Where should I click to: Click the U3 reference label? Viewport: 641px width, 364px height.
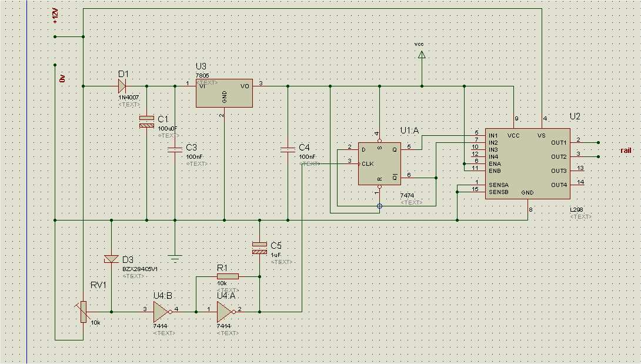click(201, 66)
